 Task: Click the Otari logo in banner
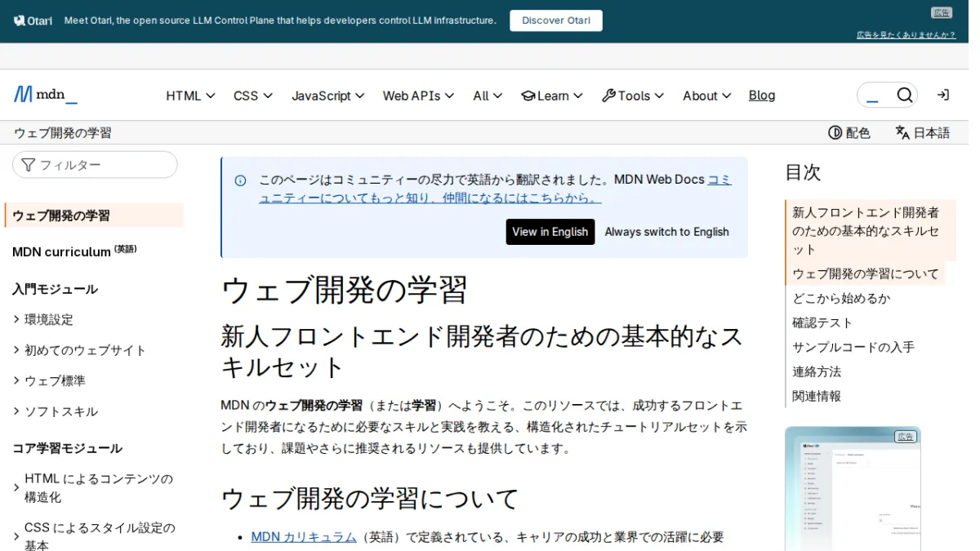point(33,20)
